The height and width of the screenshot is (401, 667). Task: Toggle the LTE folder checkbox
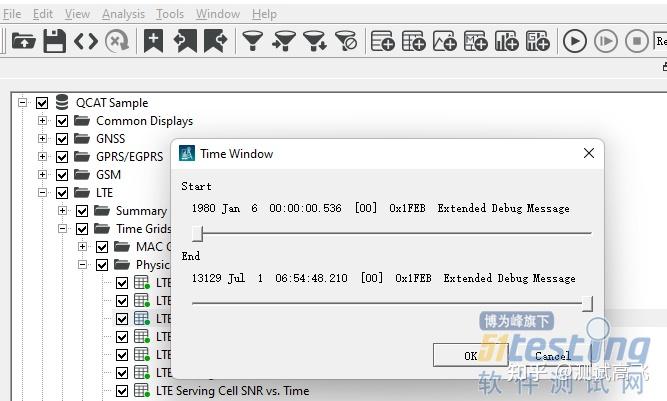62,193
